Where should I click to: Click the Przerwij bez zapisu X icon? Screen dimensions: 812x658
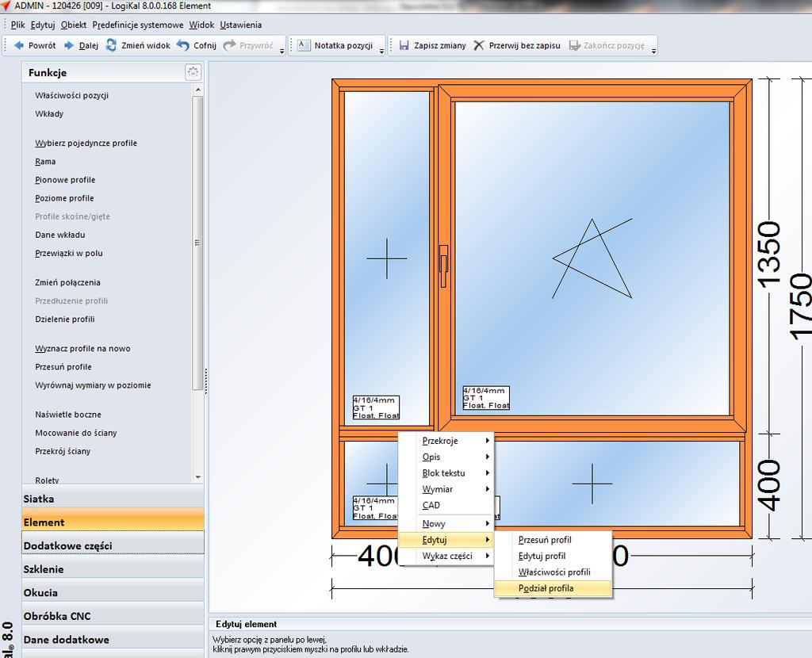tap(479, 45)
